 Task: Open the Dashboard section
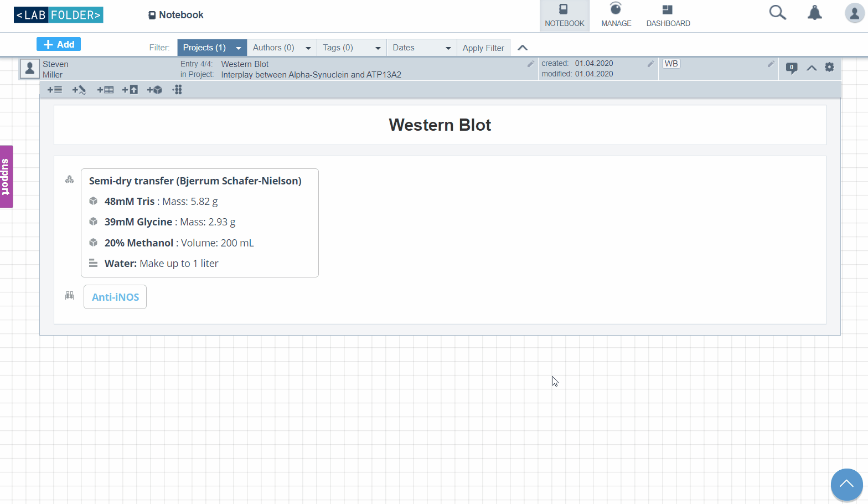(668, 16)
